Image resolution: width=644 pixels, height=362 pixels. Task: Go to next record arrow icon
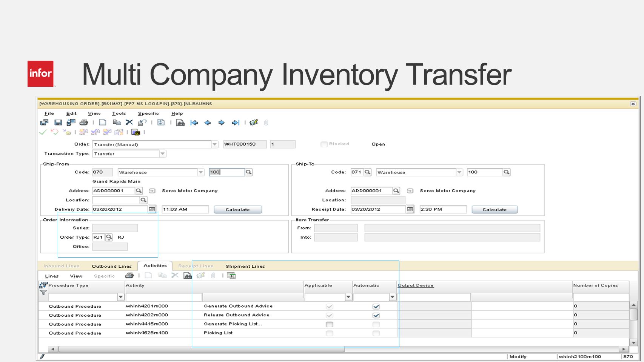point(221,123)
